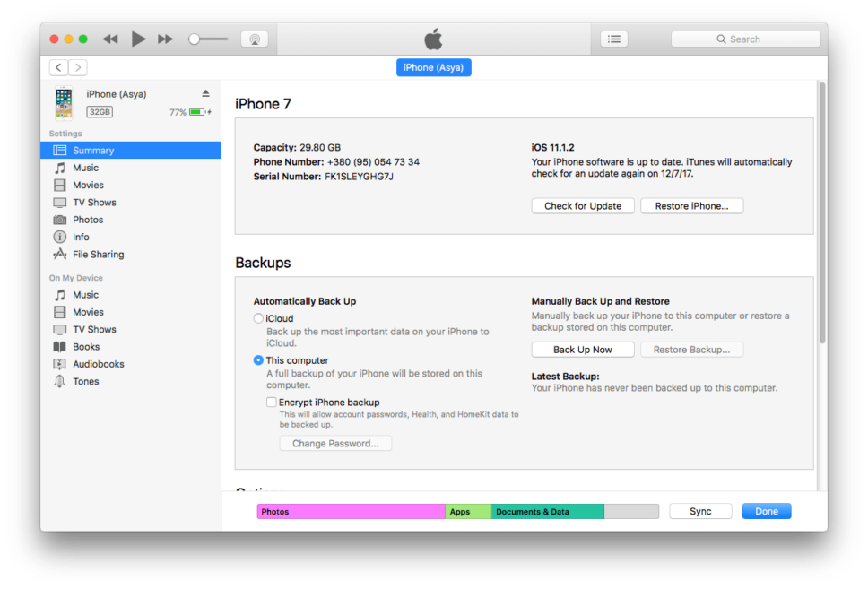Eject iPhone (Asya) with the eject icon
The height and width of the screenshot is (589, 868).
tap(205, 93)
